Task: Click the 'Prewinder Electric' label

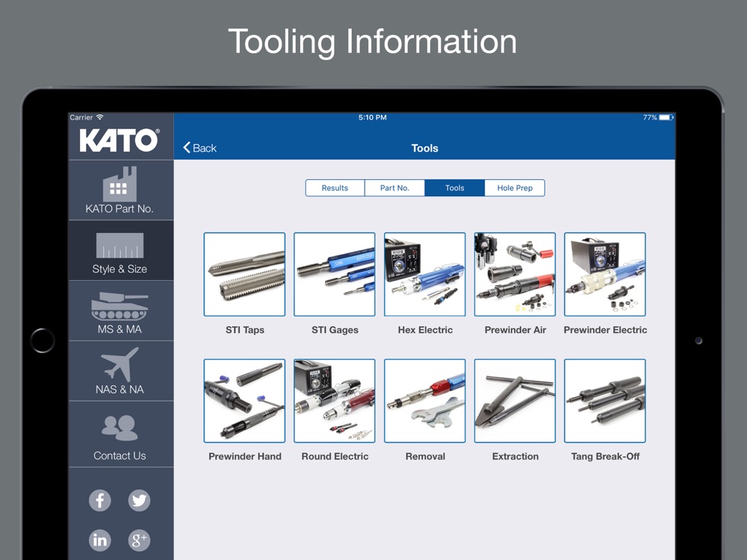Action: tap(606, 330)
